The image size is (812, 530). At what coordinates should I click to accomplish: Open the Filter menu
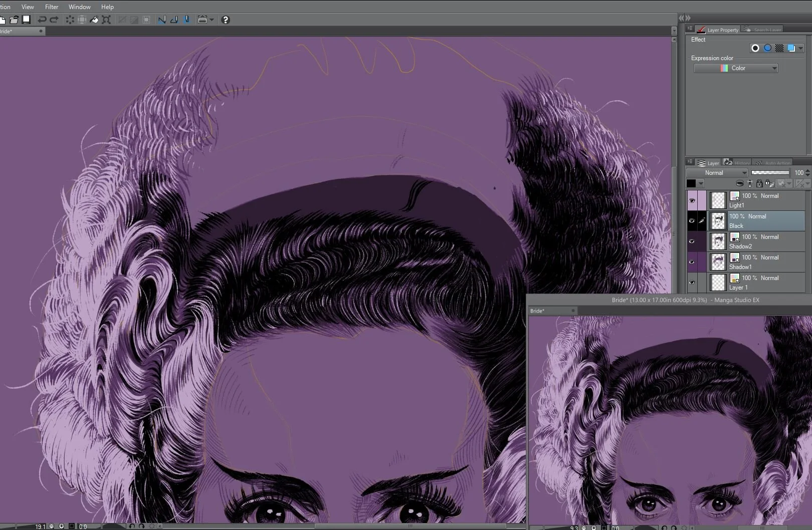tap(52, 7)
